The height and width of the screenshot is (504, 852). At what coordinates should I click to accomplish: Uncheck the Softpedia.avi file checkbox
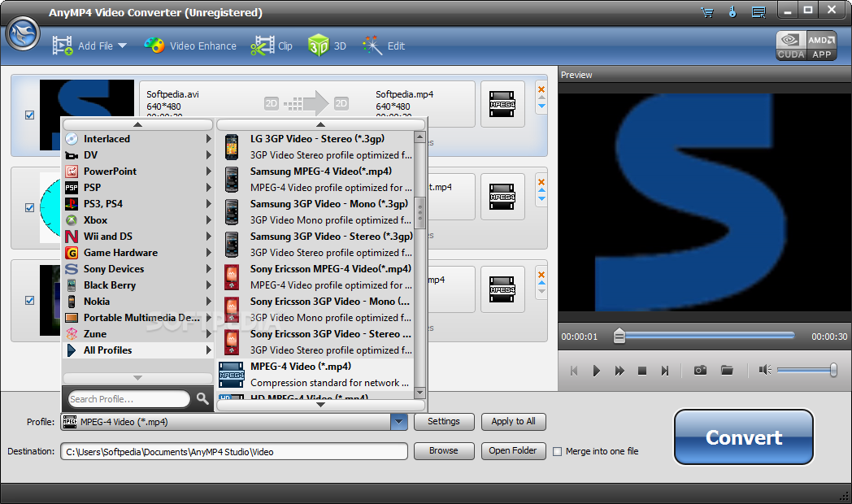[x=30, y=115]
